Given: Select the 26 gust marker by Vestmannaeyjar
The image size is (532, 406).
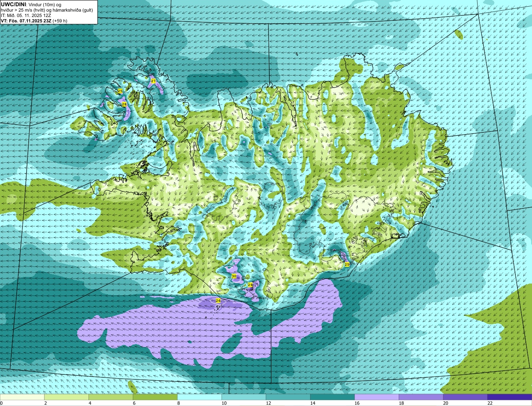Looking at the screenshot, I should coord(218,300).
